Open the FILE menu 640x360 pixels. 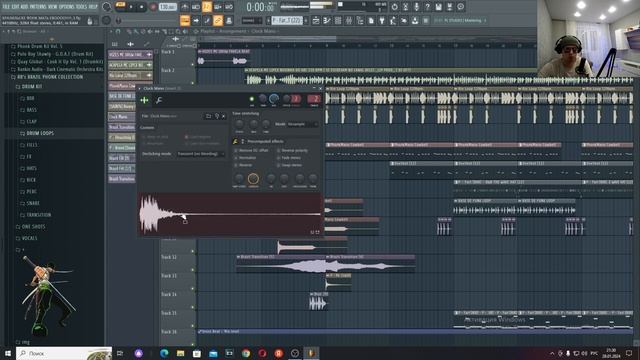6,7
